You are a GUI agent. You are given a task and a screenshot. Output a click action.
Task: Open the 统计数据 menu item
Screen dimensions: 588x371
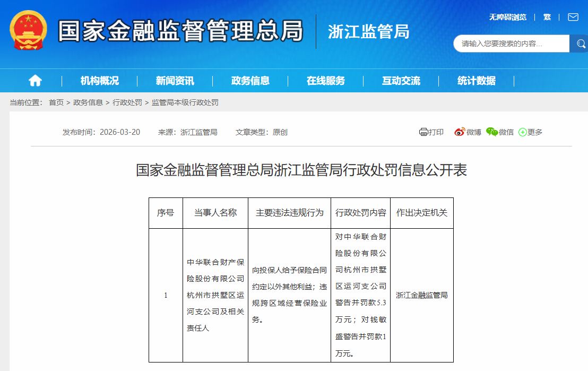pos(477,81)
